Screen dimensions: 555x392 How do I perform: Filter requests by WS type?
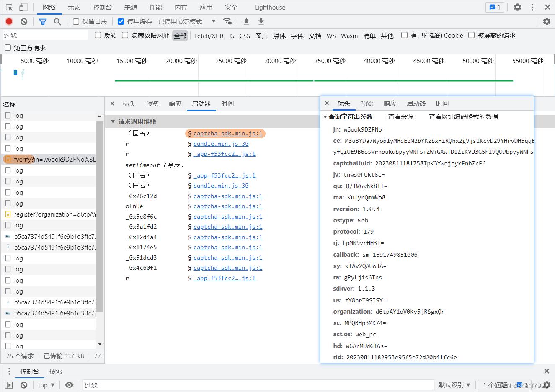click(x=331, y=36)
